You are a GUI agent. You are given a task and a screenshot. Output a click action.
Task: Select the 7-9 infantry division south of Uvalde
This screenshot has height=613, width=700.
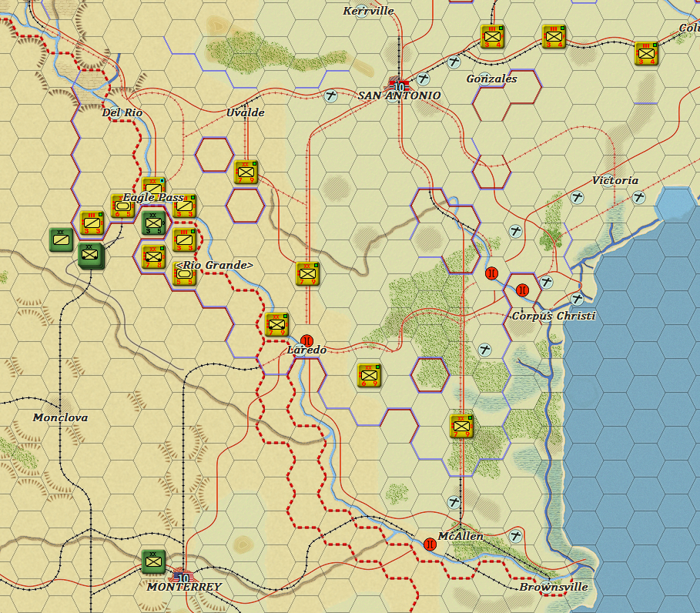tap(246, 173)
